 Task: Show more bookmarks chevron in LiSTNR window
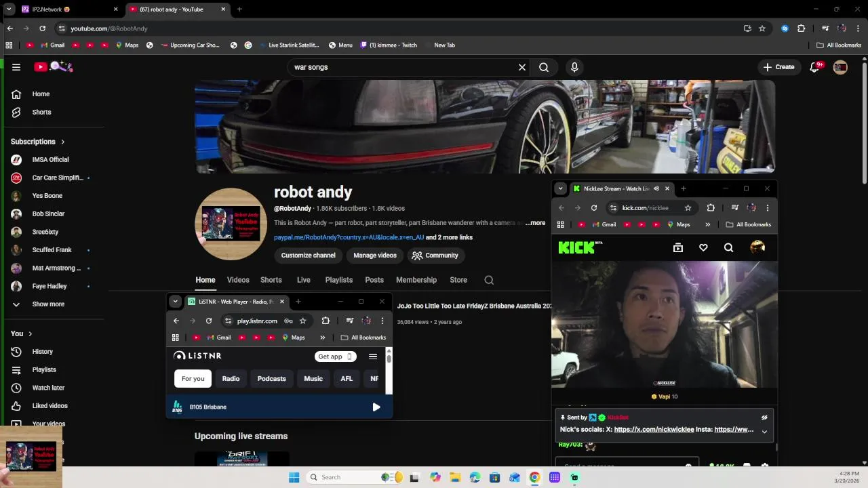[x=323, y=338]
